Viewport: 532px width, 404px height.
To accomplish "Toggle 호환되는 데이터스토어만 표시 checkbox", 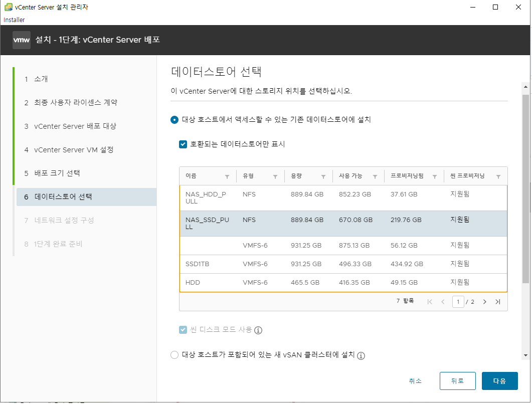I will 183,144.
